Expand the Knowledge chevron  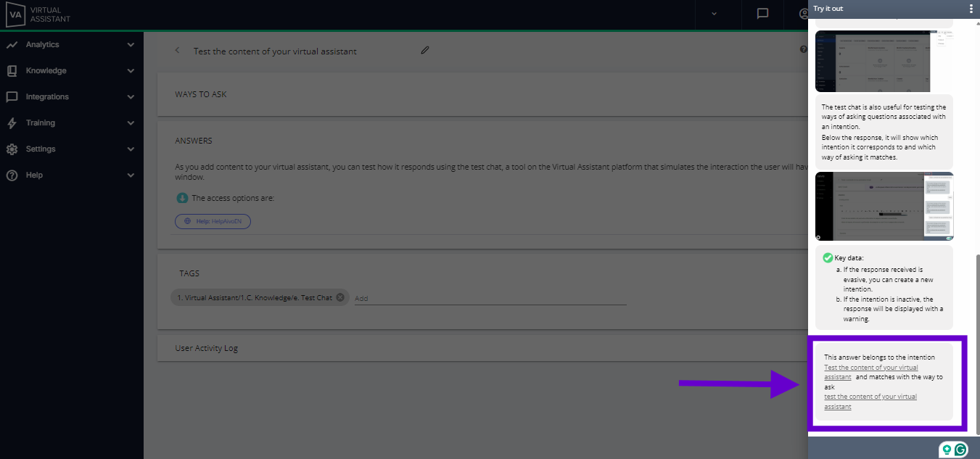pyautogui.click(x=131, y=71)
